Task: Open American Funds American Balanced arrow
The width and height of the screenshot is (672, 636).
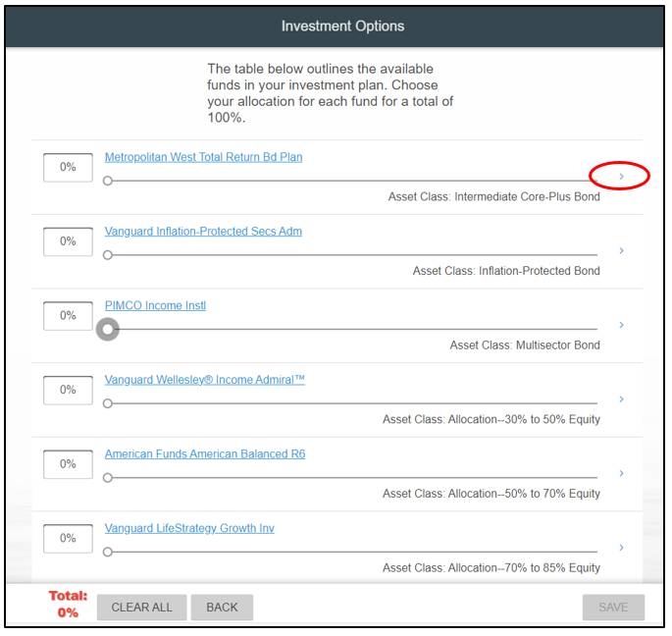Action: click(621, 474)
